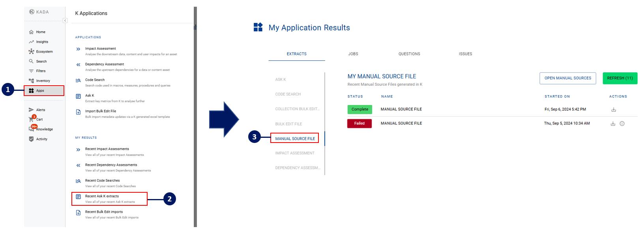The height and width of the screenshot is (233, 644).
Task: Launch the Impact Assessment application
Action: coord(100,49)
